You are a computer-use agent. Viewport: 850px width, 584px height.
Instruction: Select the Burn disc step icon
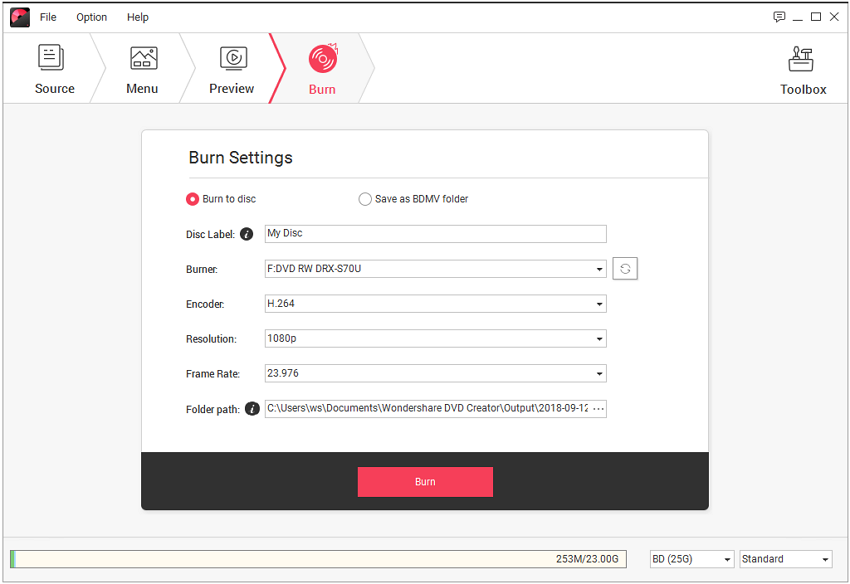point(322,58)
